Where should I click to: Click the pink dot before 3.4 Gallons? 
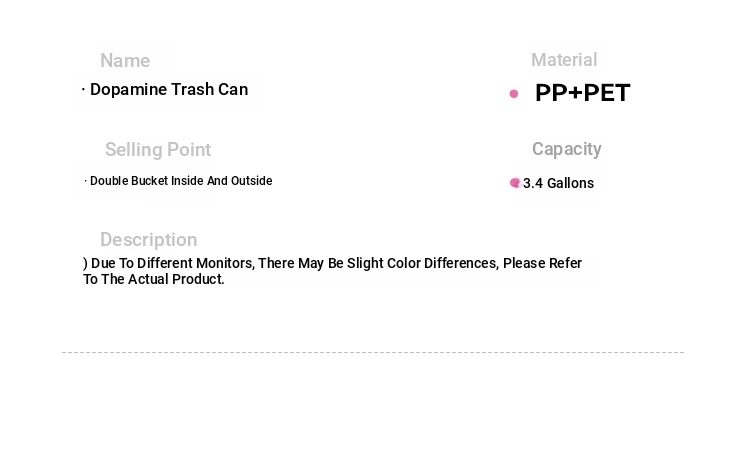point(515,183)
